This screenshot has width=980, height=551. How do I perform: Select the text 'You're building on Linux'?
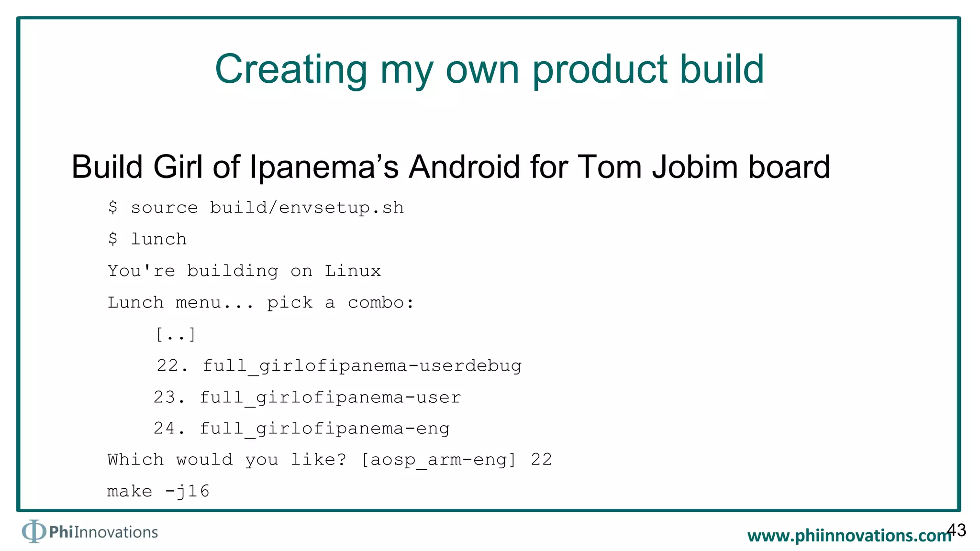245,271
